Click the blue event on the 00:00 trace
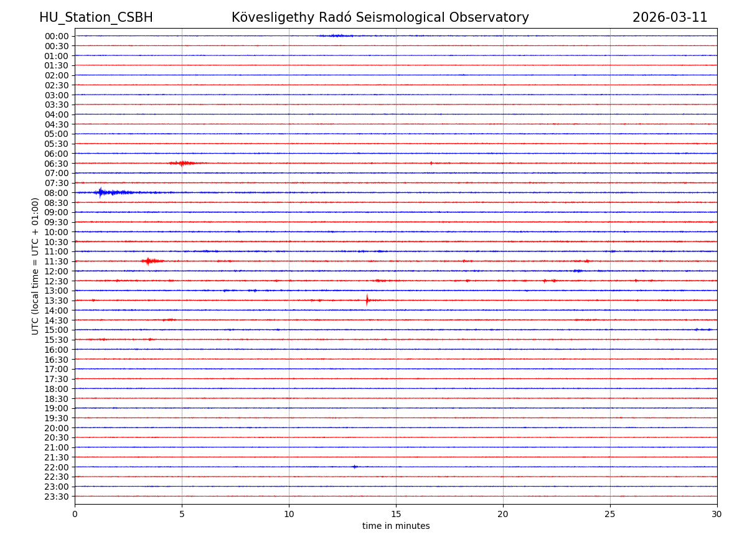Viewport: 747px width, 560px height. [x=336, y=35]
